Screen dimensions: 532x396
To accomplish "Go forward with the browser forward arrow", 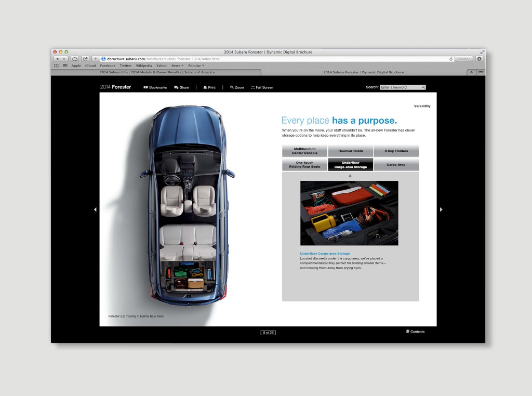I will click(64, 59).
